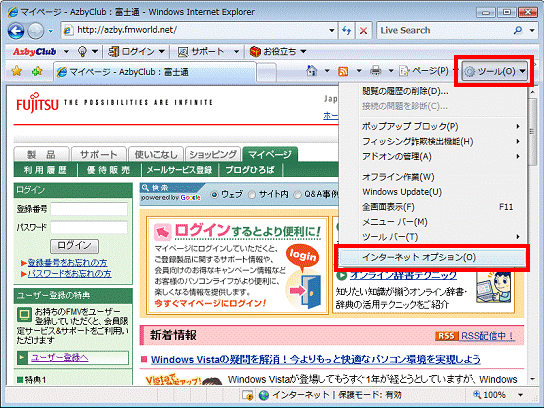544x408 pixels.
Task: Open the 100% zoom level dropdown
Action: [520, 395]
